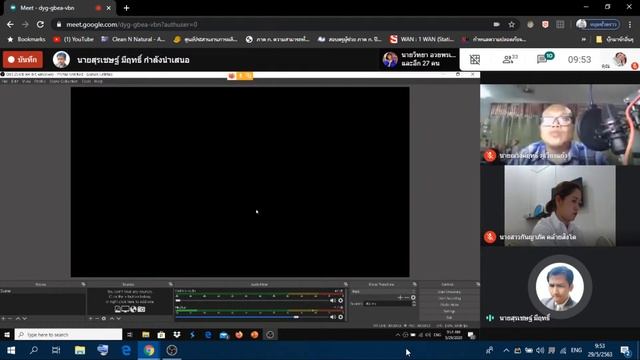Open the volume icon in system tray
This screenshot has height=360, width=640.
pyautogui.click(x=540, y=350)
